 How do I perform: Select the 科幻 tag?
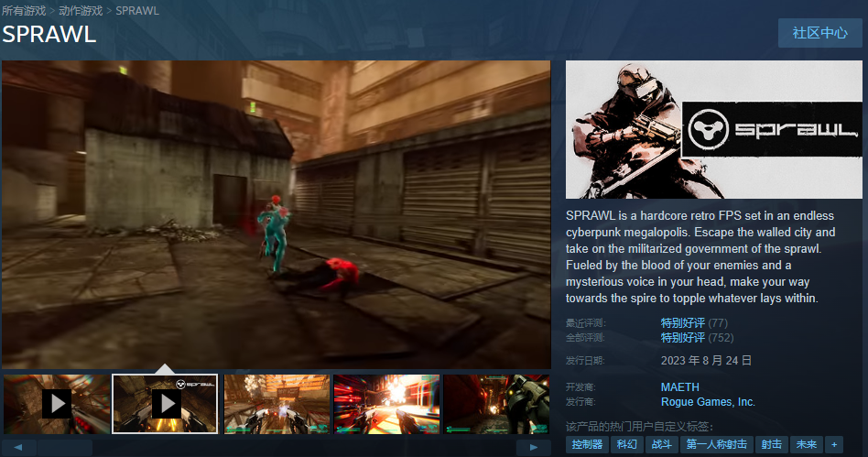click(x=626, y=444)
